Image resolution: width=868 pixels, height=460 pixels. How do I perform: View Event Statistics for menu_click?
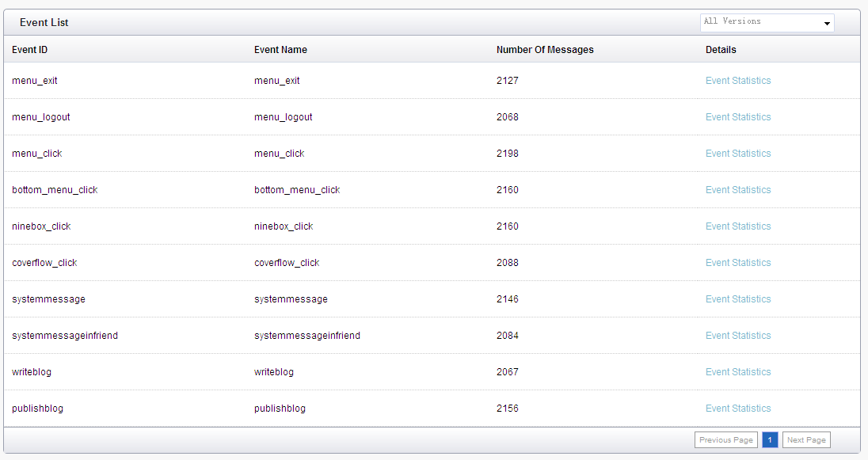[x=738, y=154]
